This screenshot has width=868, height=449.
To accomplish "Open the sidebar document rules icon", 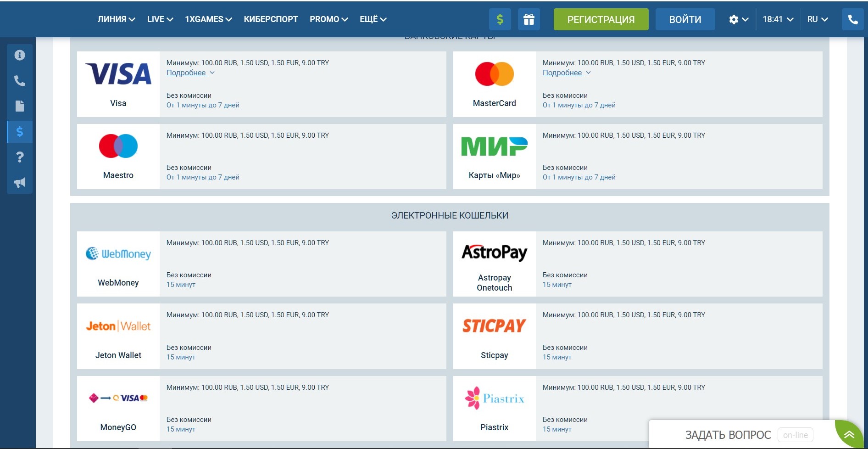I will coord(20,106).
